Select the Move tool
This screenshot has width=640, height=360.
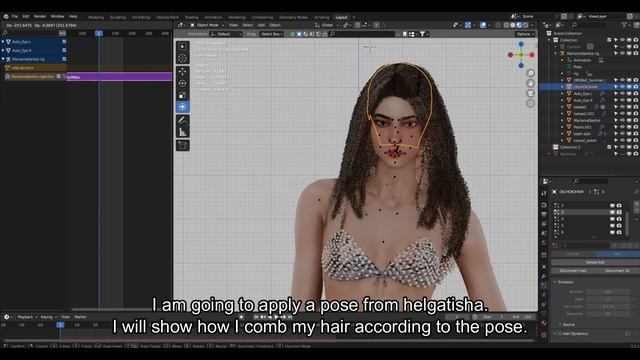coord(182,72)
